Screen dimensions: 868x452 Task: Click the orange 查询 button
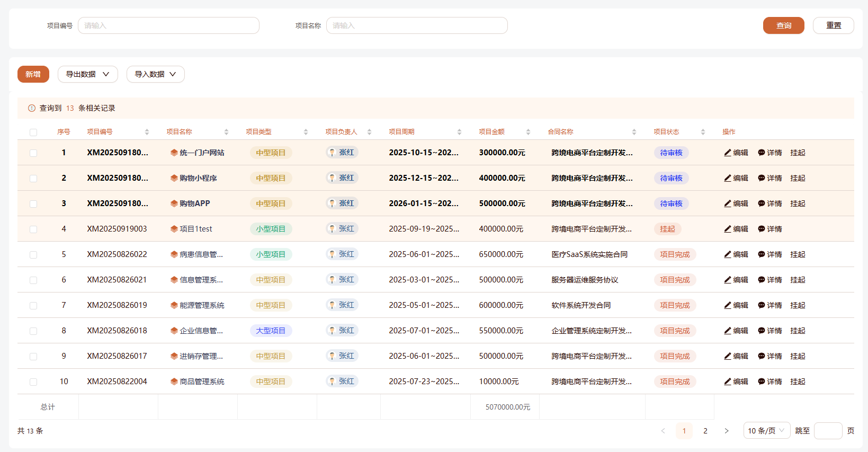click(x=783, y=25)
